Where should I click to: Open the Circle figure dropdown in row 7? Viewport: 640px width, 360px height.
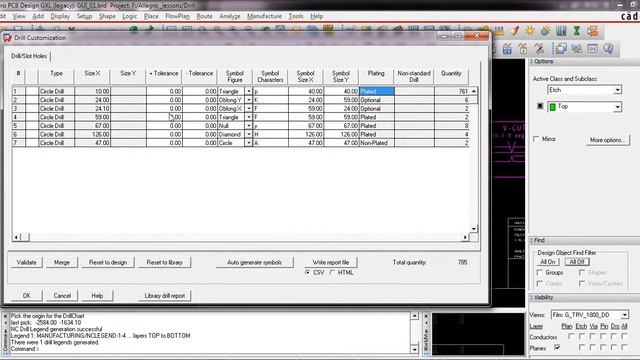(249, 143)
